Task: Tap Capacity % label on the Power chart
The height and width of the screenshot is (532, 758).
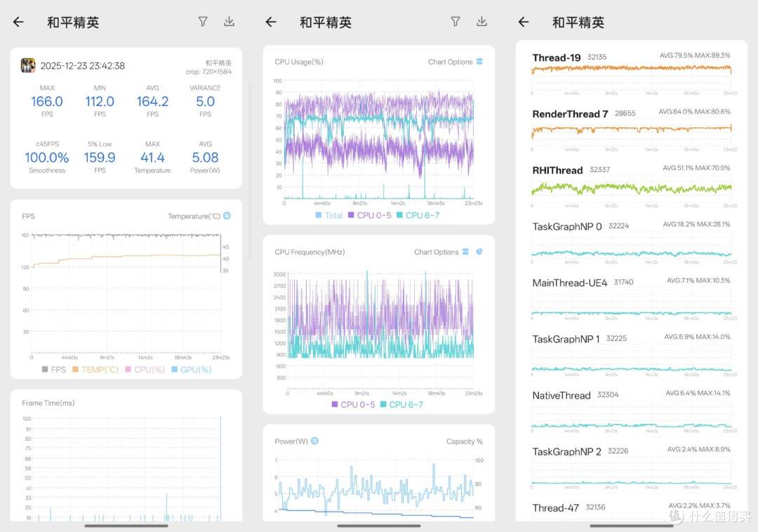Action: [x=464, y=441]
